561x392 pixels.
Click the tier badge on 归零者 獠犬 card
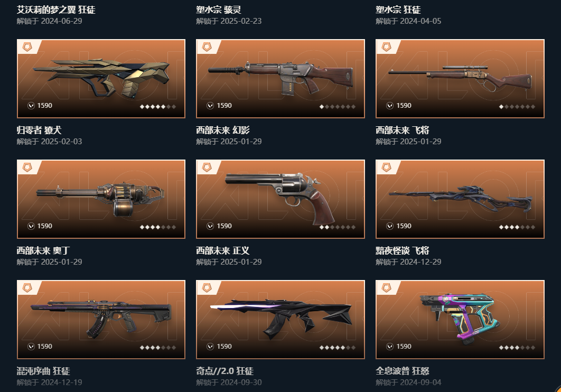(27, 46)
